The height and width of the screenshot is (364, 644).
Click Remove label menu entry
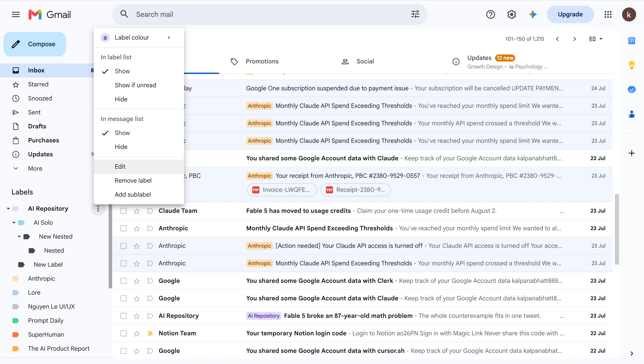pos(139,180)
